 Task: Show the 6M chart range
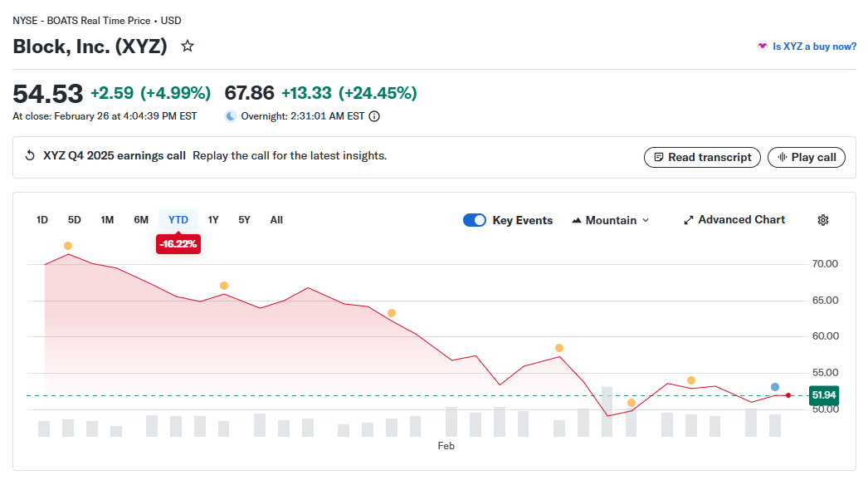tap(141, 220)
